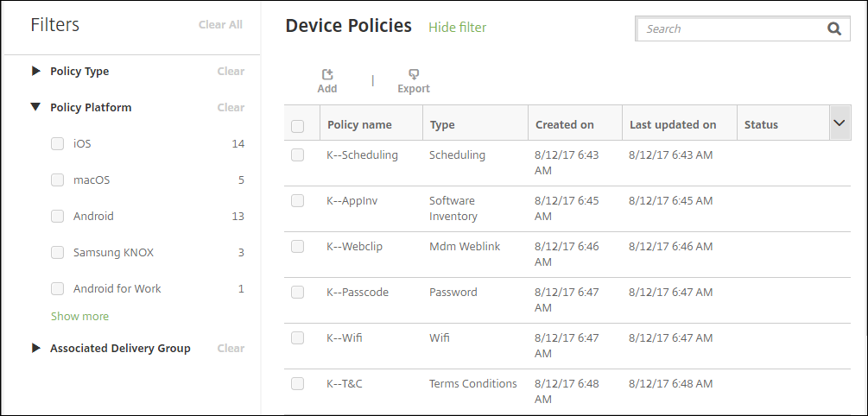Click the Add policy icon
The width and height of the screenshot is (868, 416).
[x=327, y=76]
